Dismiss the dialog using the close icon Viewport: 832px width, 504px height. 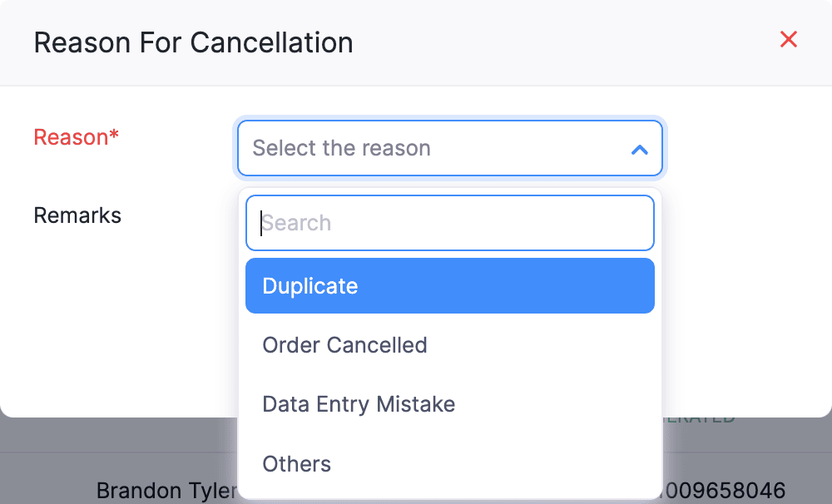pos(788,39)
